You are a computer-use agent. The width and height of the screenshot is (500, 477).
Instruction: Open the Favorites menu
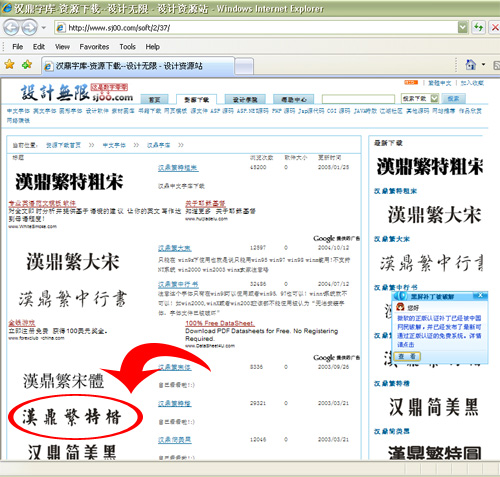click(94, 47)
